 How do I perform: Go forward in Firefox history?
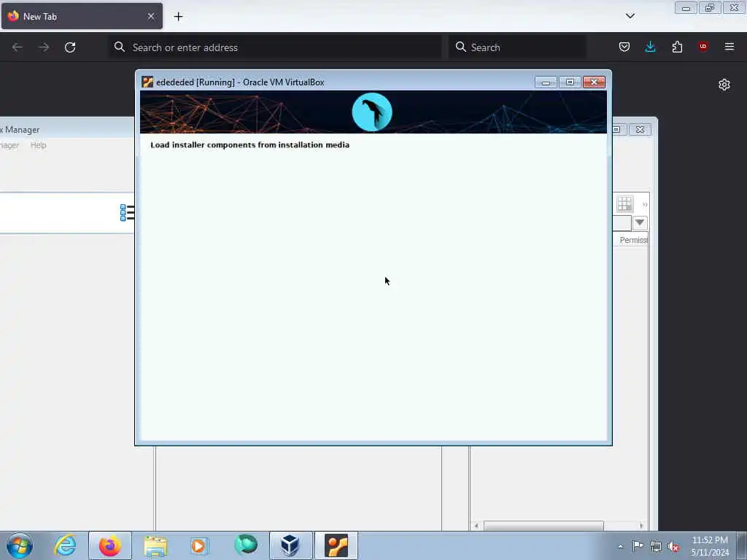pyautogui.click(x=44, y=47)
